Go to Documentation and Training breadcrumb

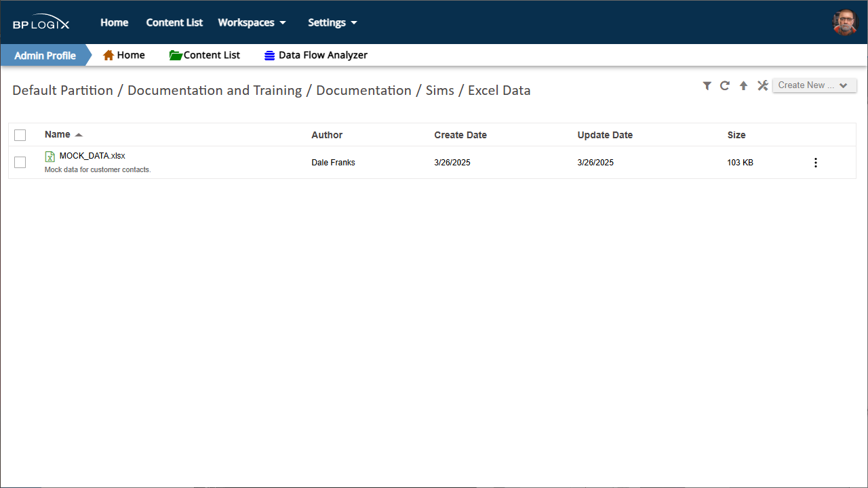(214, 91)
